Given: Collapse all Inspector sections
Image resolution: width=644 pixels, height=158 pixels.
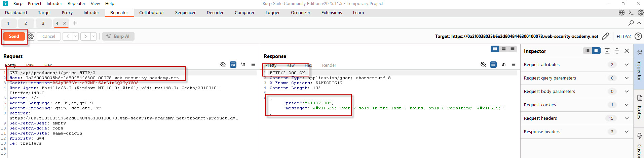Looking at the screenshot, I should [617, 51].
